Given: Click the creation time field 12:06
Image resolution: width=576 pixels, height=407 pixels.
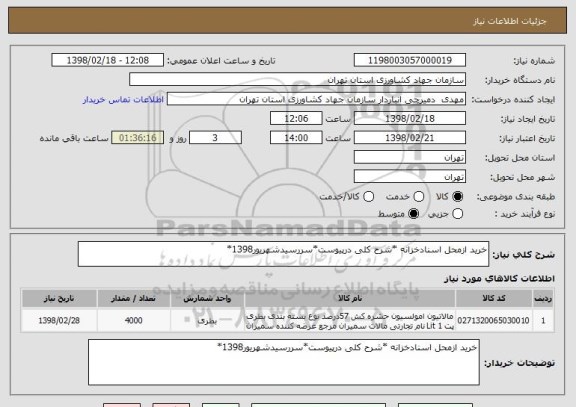Looking at the screenshot, I should (296, 119).
